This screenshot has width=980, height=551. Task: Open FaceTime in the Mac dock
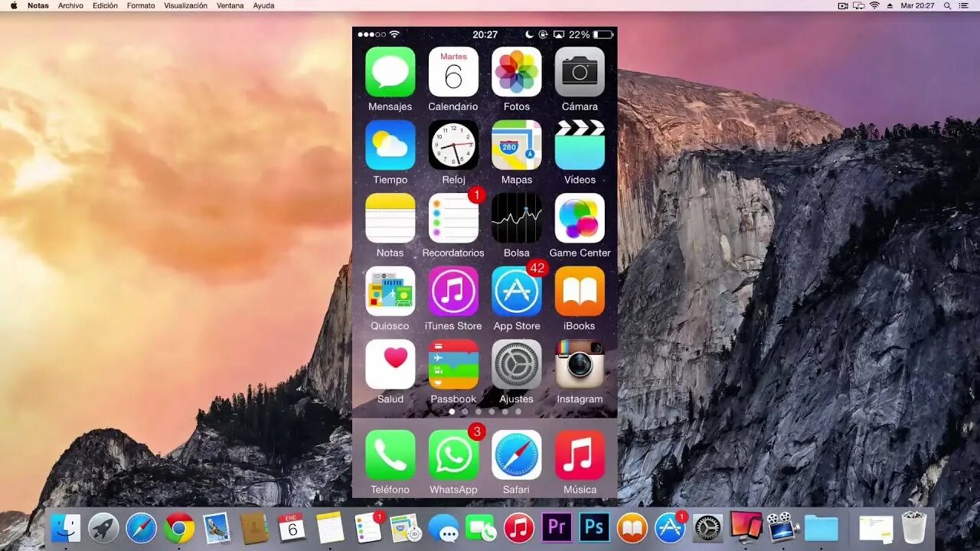481,528
